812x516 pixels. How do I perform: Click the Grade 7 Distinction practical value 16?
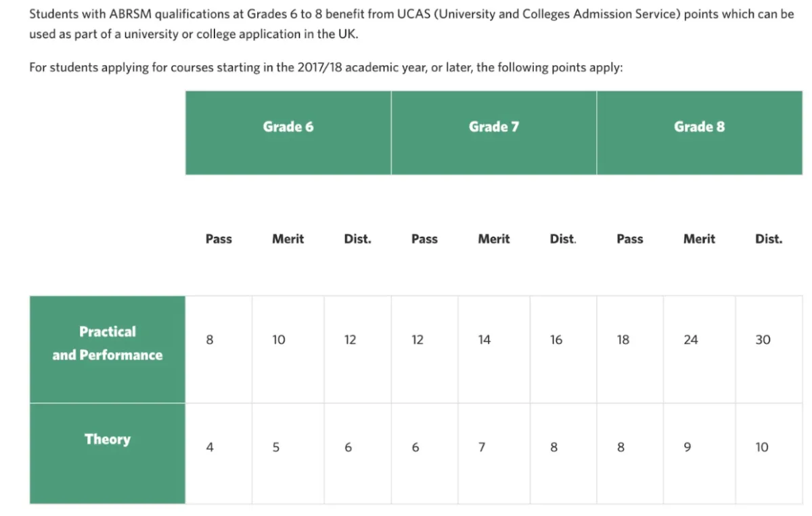[x=556, y=340]
